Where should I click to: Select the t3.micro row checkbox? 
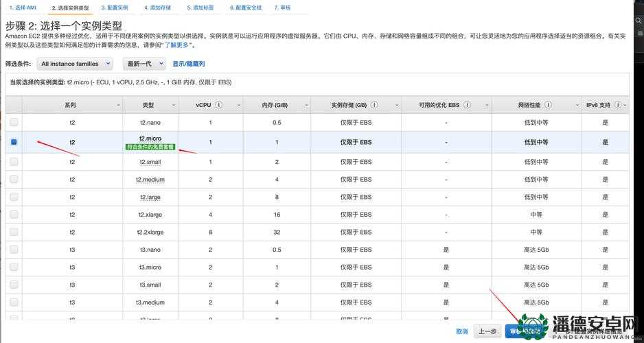[14, 267]
